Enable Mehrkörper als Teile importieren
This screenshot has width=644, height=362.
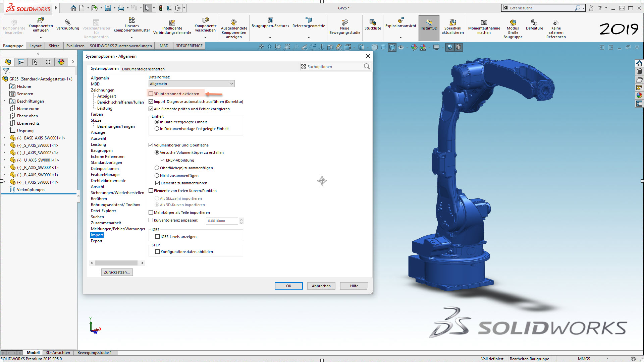coord(151,213)
